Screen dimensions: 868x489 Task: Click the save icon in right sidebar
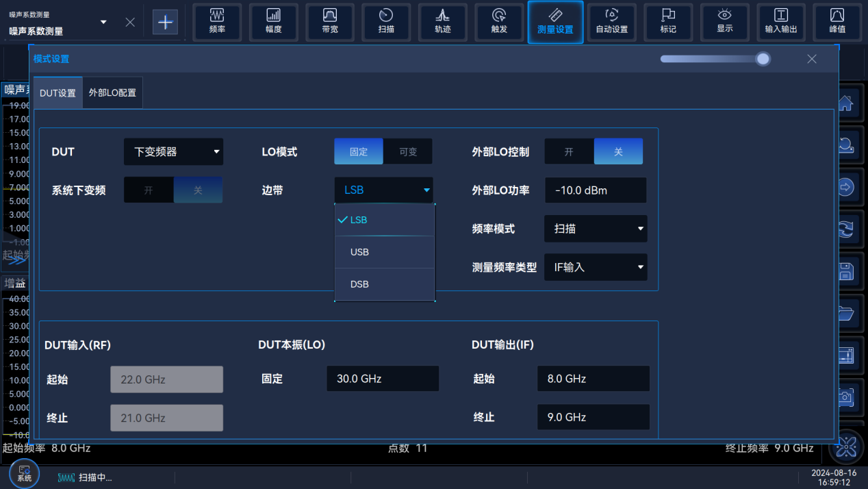tap(846, 271)
